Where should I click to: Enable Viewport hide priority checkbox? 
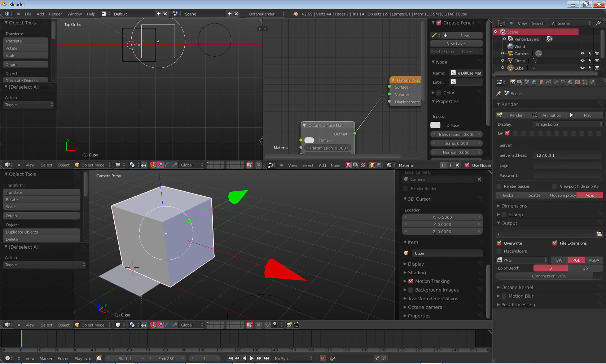coord(555,186)
